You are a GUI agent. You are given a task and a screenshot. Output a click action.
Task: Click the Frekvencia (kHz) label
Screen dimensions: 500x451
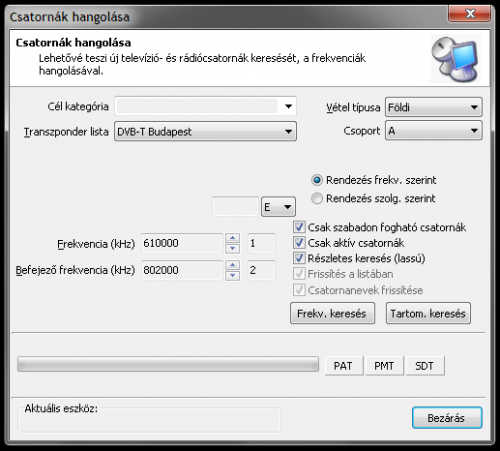pos(96,244)
